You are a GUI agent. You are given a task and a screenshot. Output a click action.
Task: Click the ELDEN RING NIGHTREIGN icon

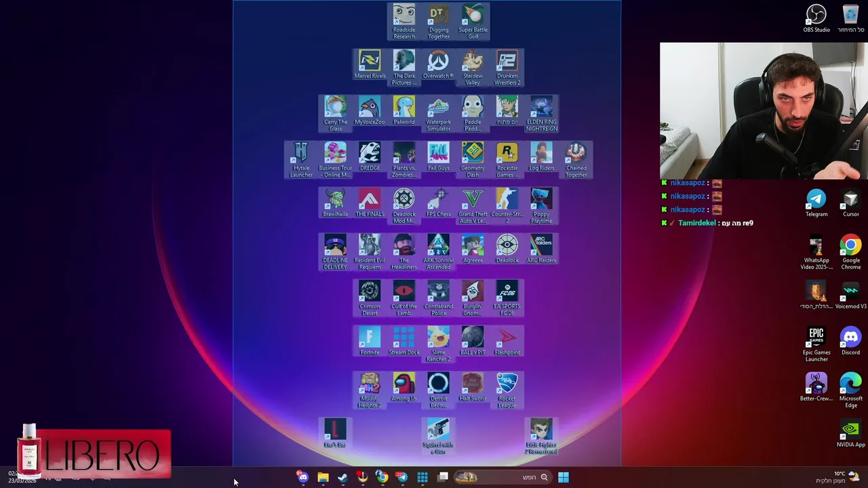point(542,114)
